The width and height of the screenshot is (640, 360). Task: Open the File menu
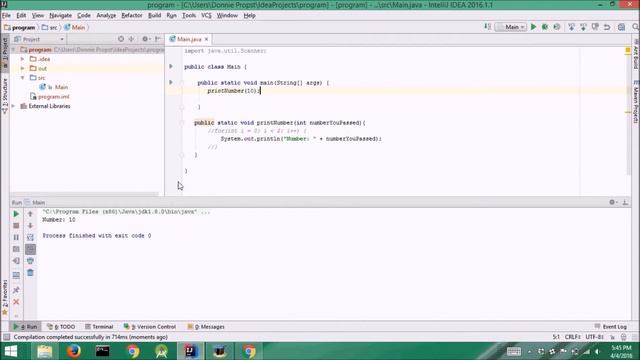[x=6, y=16]
